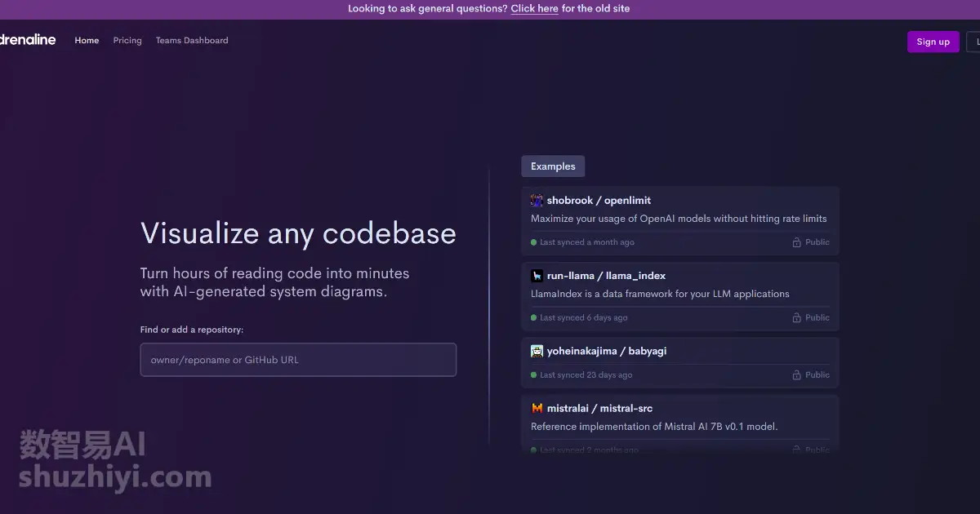Viewport: 980px width, 514px height.
Task: Click the lock icon on the llama_index card
Action: tap(796, 317)
